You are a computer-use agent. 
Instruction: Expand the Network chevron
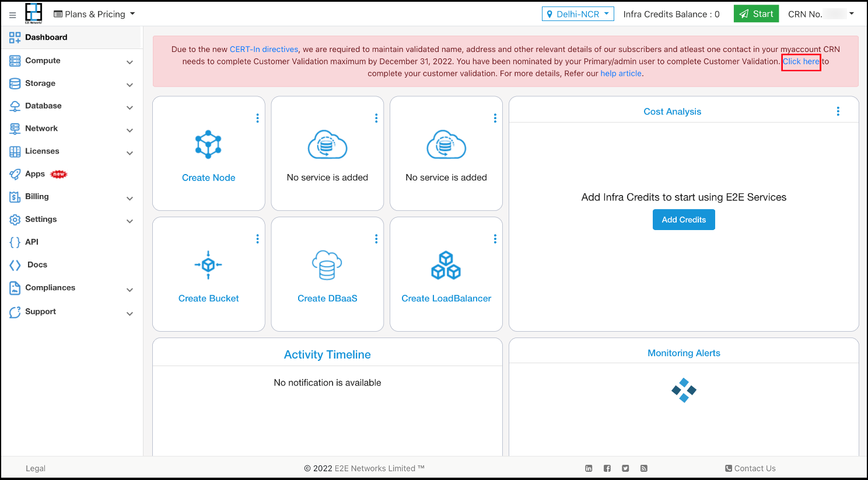pyautogui.click(x=130, y=130)
